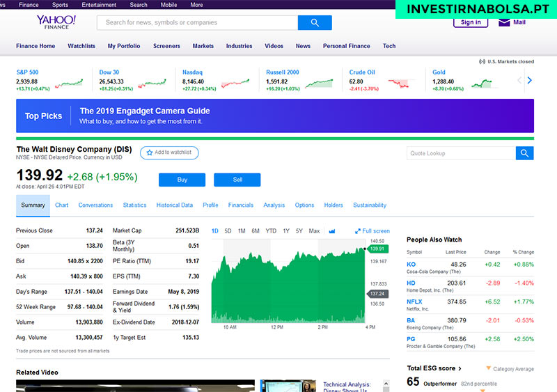This screenshot has height=392, width=557.
Task: Switch to the Statistics tab
Action: pyautogui.click(x=134, y=205)
